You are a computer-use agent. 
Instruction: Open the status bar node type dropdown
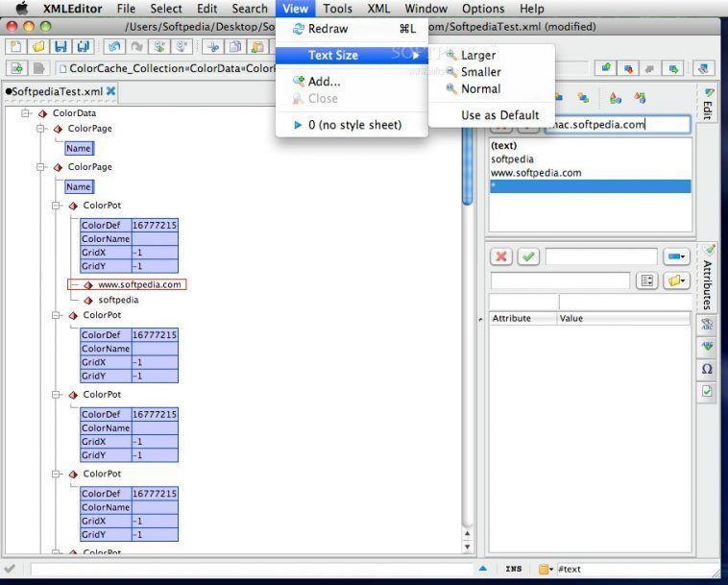point(546,569)
